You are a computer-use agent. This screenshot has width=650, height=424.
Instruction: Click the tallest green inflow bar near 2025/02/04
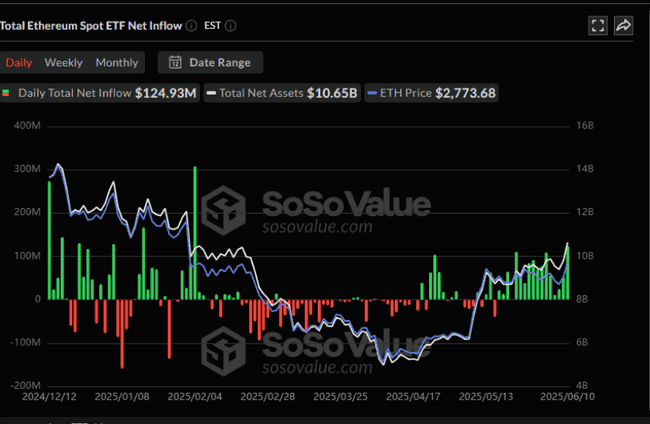point(195,232)
